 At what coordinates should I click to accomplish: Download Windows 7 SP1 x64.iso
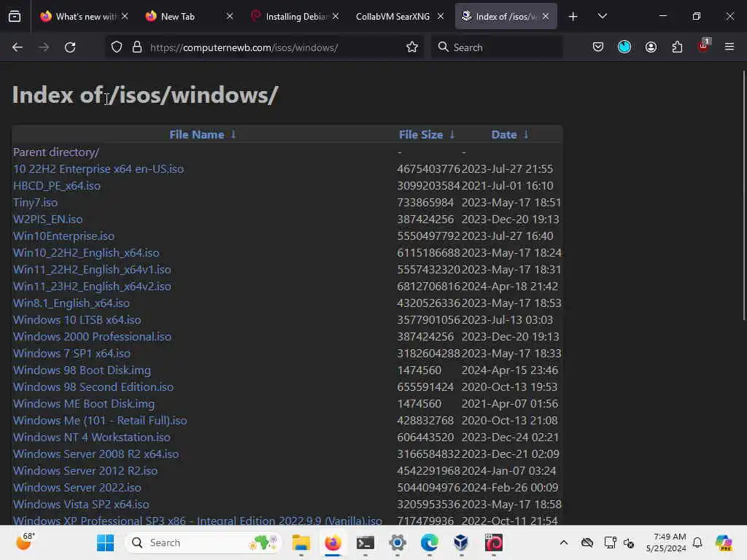pos(71,354)
